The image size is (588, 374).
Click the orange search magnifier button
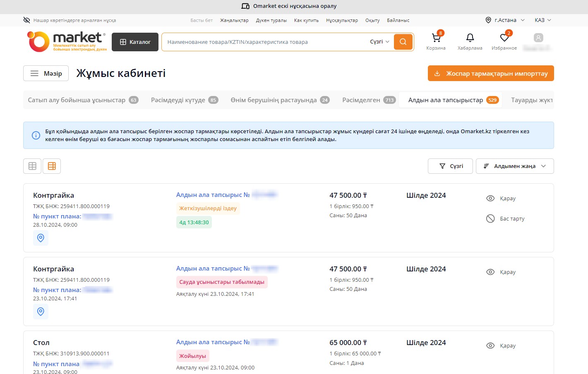(x=403, y=42)
